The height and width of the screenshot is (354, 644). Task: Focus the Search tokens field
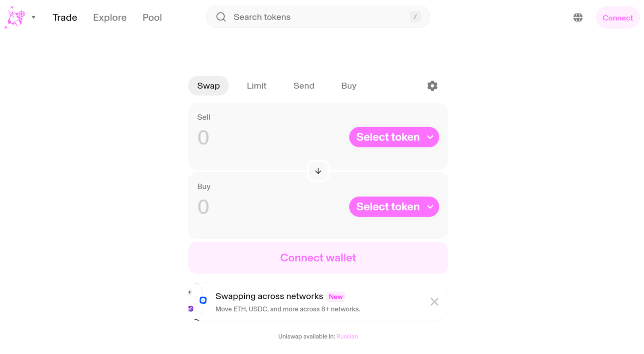(x=314, y=17)
